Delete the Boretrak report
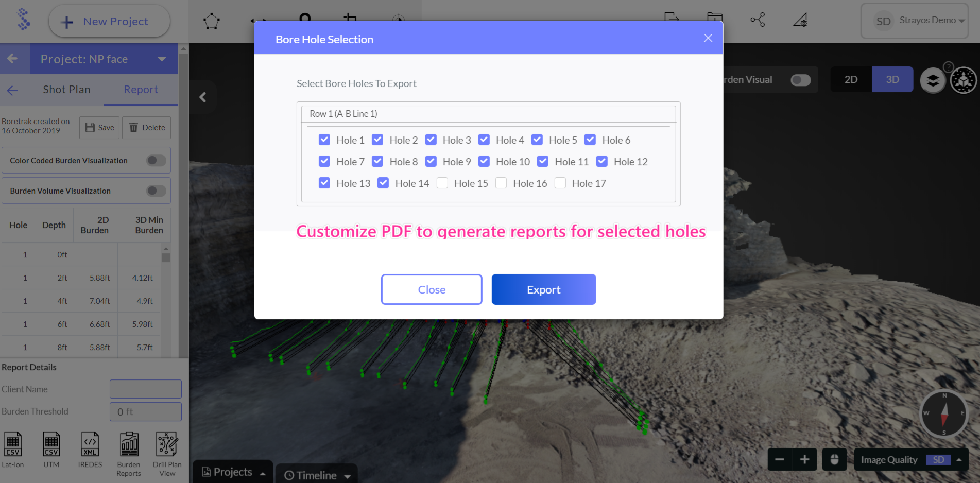Viewport: 980px width, 483px height. [x=147, y=127]
